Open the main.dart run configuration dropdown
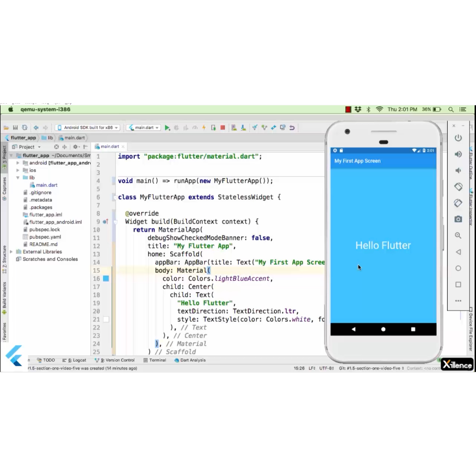The height and width of the screenshot is (476, 476). (144, 128)
